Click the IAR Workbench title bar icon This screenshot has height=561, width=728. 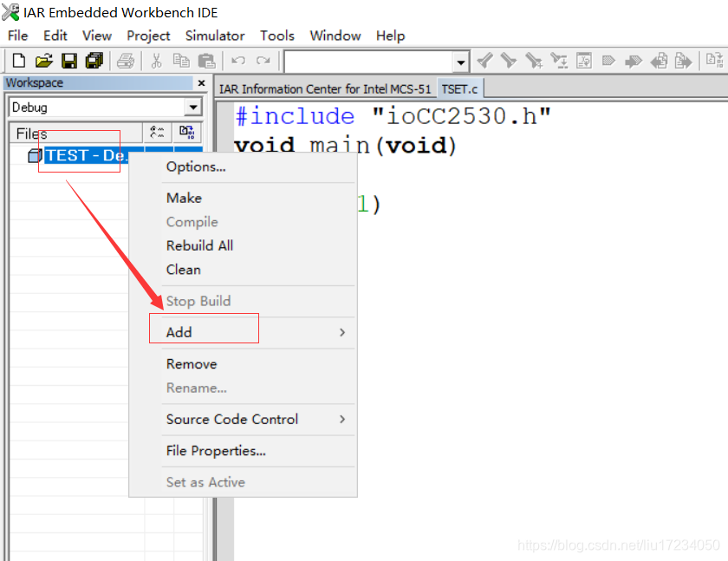[x=10, y=12]
